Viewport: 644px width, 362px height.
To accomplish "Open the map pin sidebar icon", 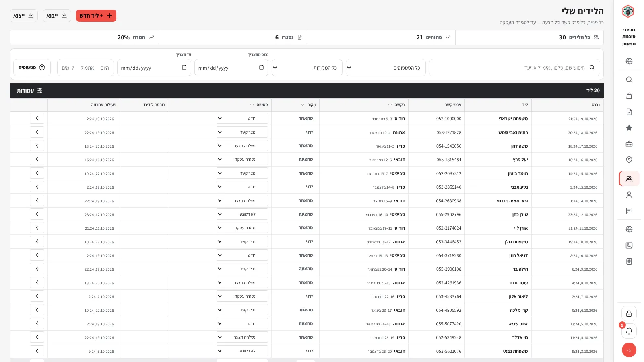I will [x=629, y=160].
